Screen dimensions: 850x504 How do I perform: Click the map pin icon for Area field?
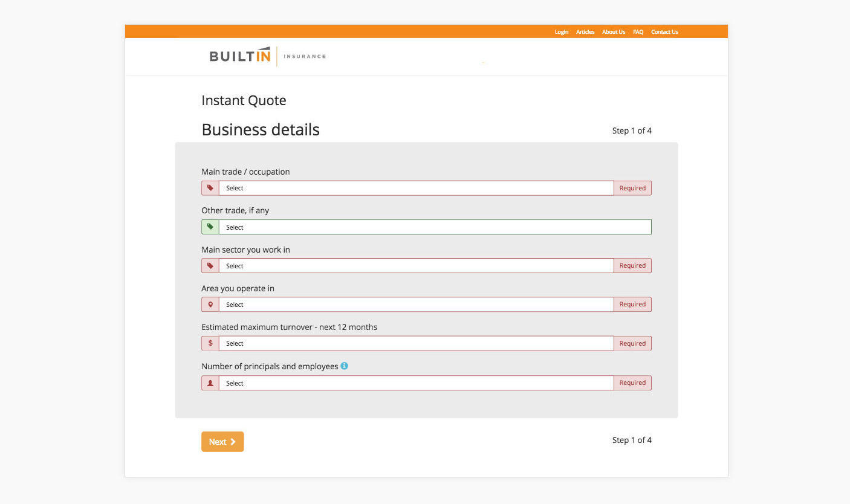210,305
